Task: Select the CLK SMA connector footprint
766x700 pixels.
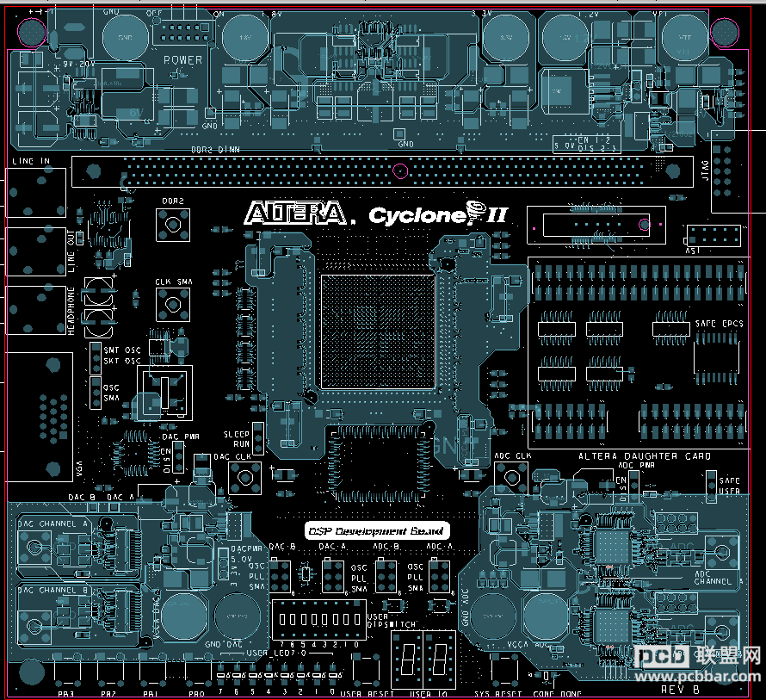Action: (173, 305)
